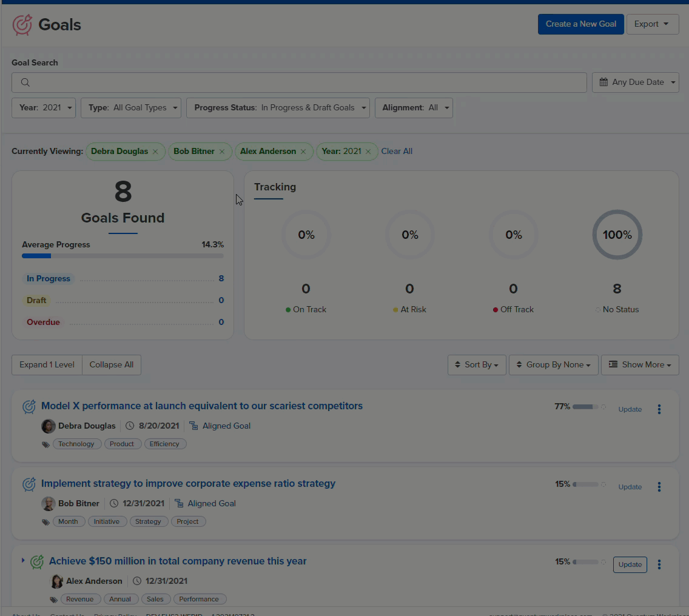Click into the Goal Search field
Image resolution: width=689 pixels, height=616 pixels.
[299, 82]
